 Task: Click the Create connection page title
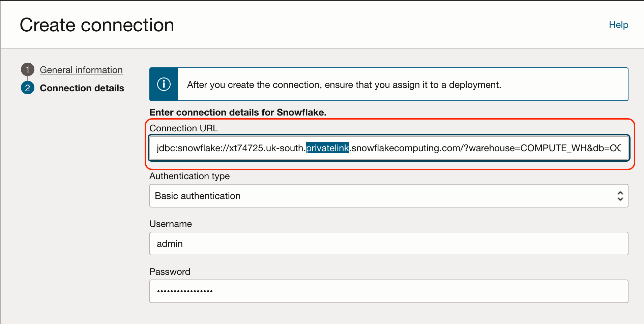[x=97, y=25]
